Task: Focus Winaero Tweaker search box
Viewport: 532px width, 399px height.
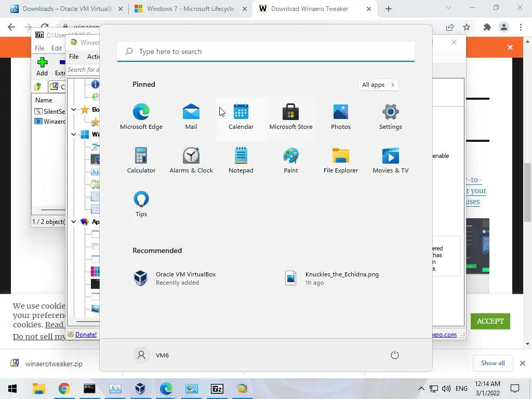Action: (83, 70)
